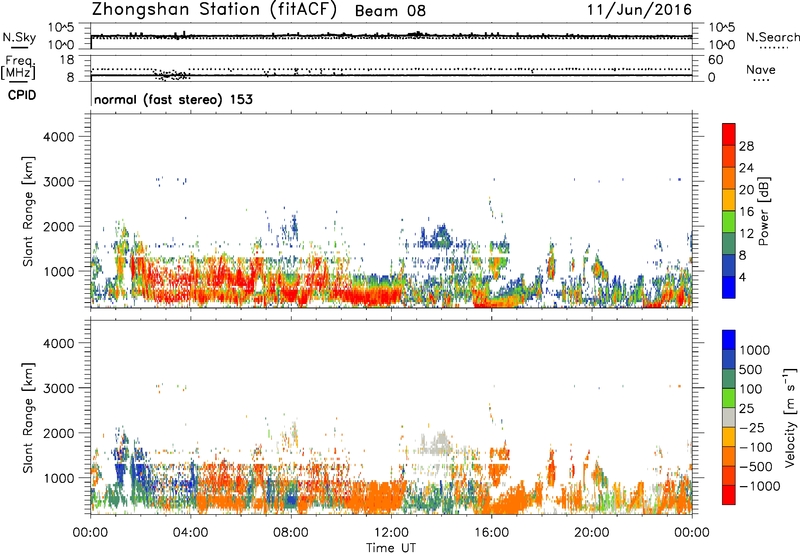Click the '08:00' time axis tick
This screenshot has height=554, width=800.
point(290,533)
